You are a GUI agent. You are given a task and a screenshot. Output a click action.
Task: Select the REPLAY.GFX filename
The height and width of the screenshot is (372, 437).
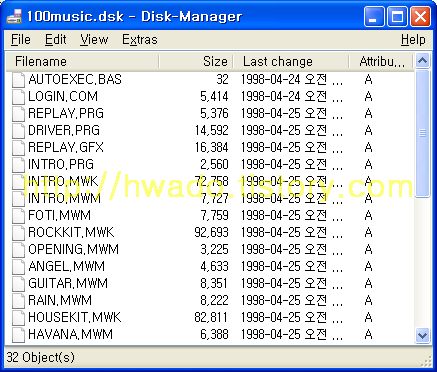pyautogui.click(x=66, y=148)
